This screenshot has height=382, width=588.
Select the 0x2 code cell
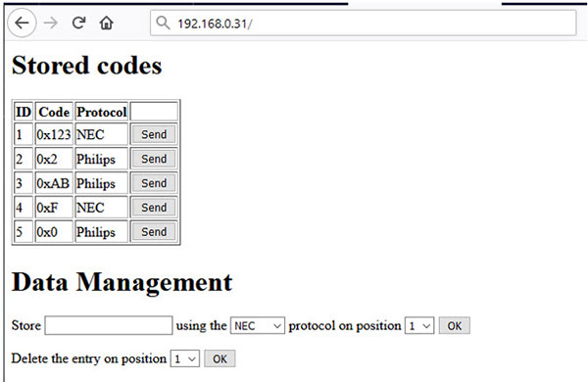coord(54,159)
